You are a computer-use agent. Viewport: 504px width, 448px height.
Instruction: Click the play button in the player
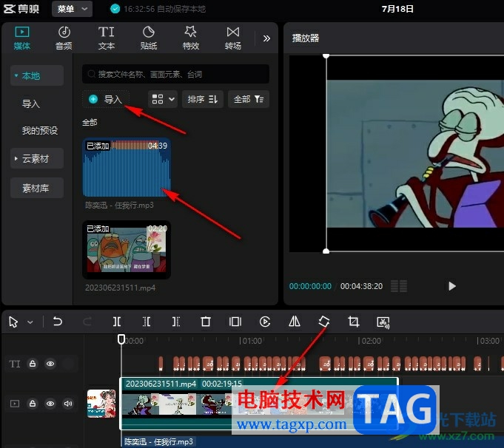452,286
